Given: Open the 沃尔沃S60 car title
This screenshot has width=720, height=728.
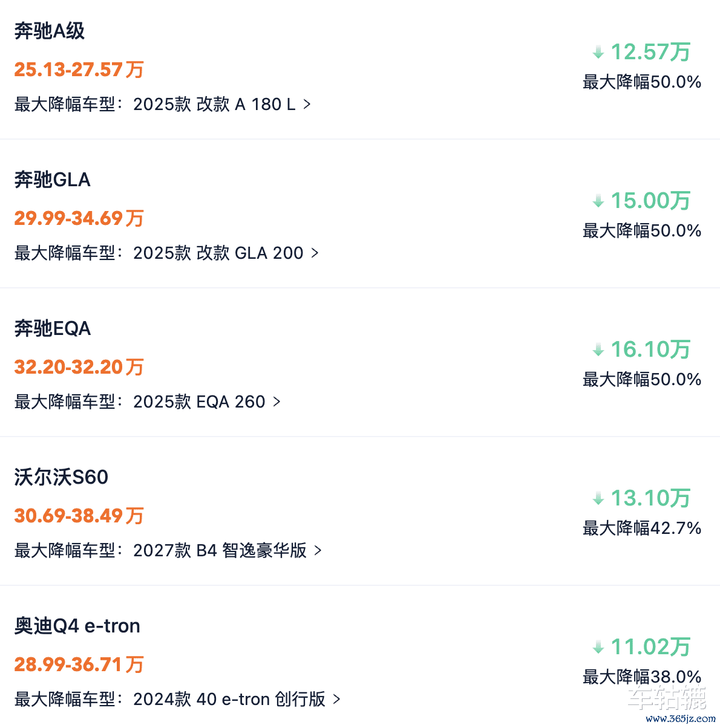Looking at the screenshot, I should coord(61,477).
